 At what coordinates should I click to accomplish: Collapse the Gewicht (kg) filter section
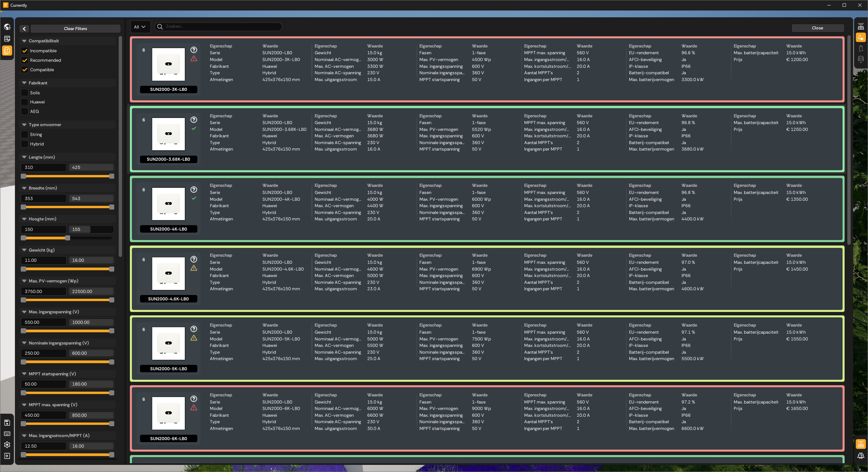[x=24, y=250]
